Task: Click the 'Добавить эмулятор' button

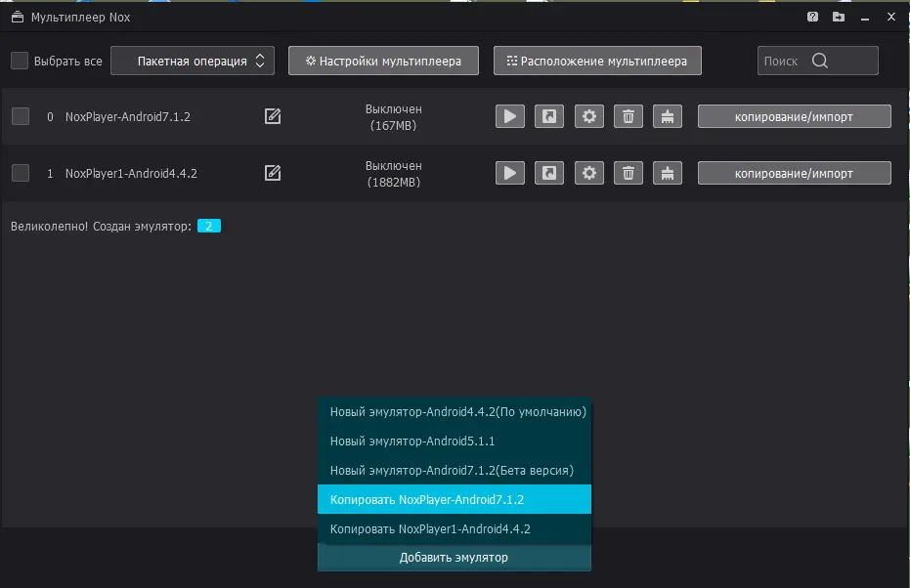Action: pos(454,558)
